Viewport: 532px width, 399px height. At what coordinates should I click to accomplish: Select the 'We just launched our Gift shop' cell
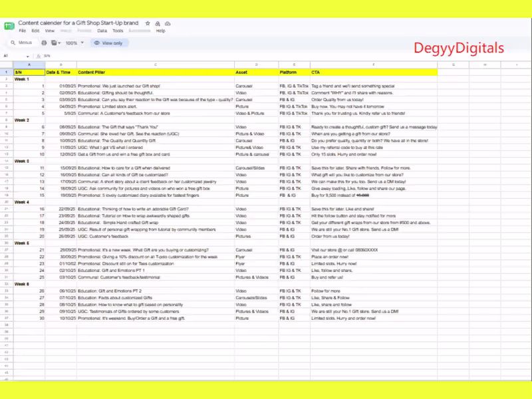pyautogui.click(x=156, y=86)
